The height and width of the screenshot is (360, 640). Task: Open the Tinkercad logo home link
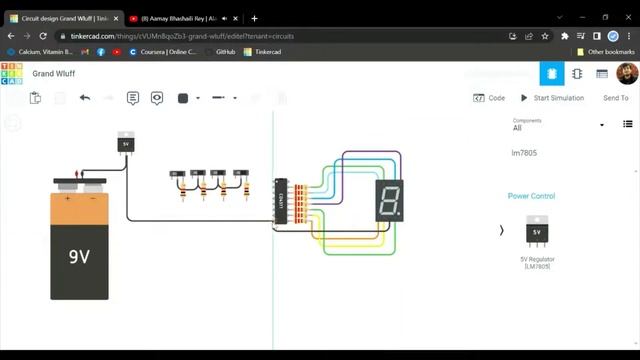12,73
